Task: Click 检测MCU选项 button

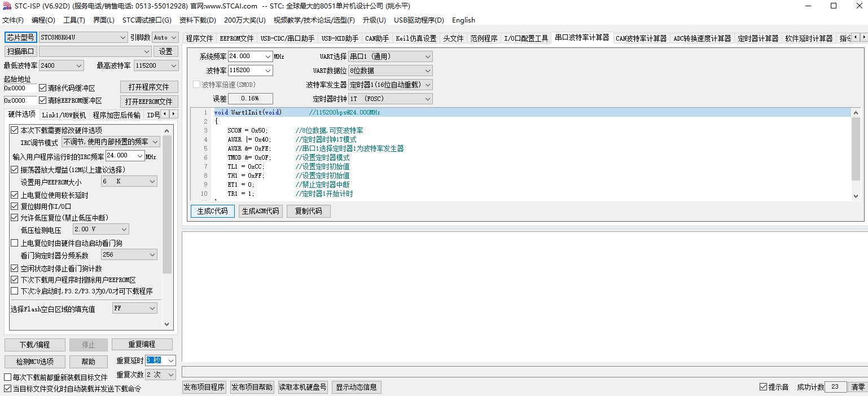Action: (x=34, y=362)
